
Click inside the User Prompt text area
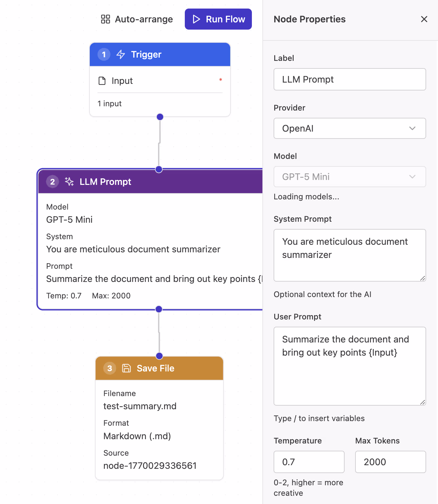tap(350, 366)
